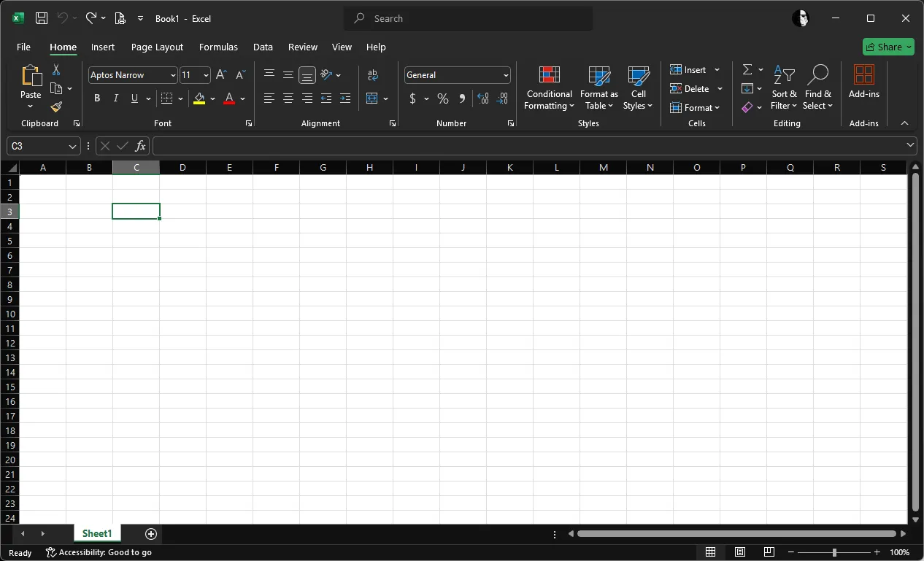Click the AutoSum sigma icon

(x=747, y=69)
